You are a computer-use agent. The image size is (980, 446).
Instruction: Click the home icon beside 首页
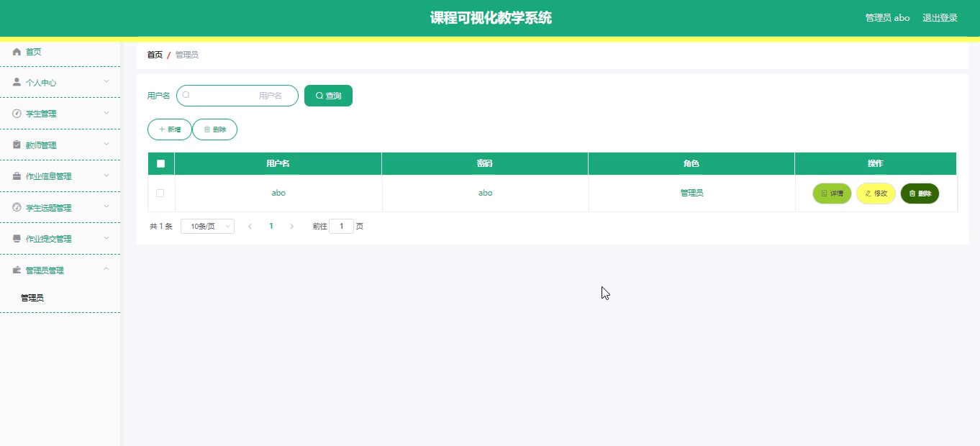click(x=17, y=52)
